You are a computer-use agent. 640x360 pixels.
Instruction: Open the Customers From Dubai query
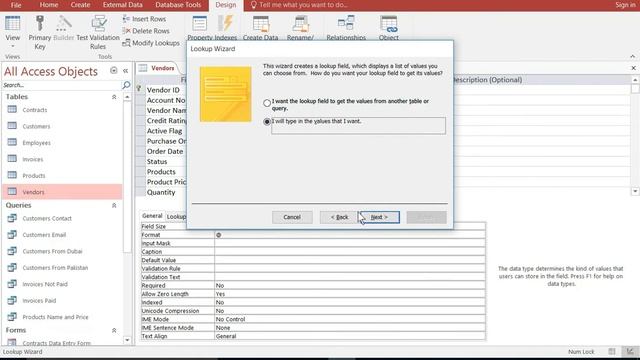point(52,251)
